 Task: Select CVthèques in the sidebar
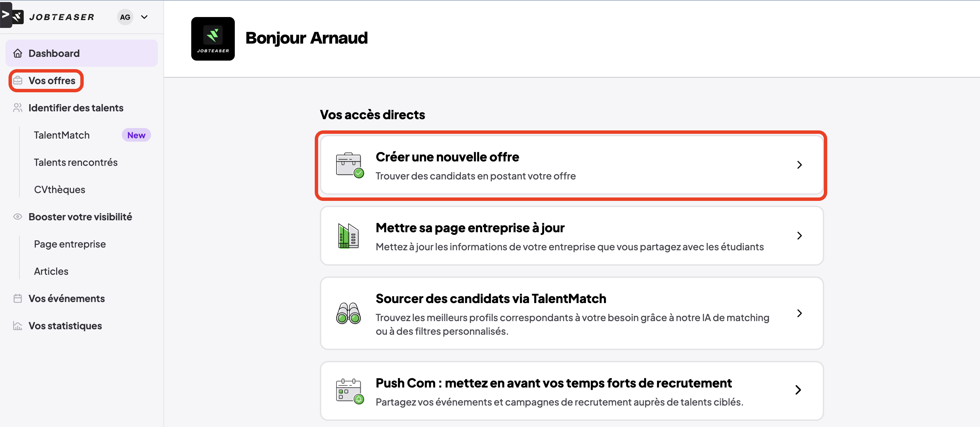[59, 190]
